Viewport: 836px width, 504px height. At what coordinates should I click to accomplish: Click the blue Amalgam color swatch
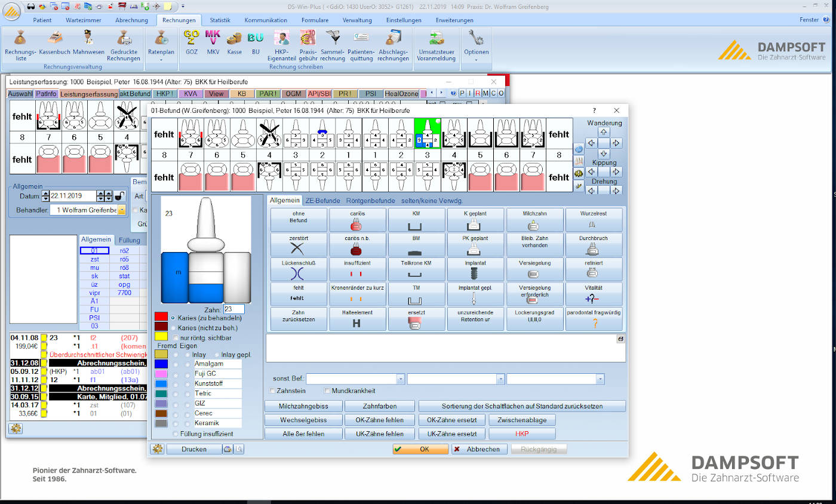pos(161,364)
